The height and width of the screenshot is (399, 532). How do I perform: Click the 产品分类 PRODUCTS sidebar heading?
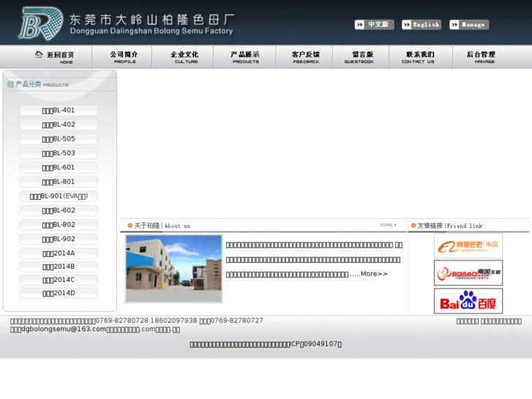(x=42, y=84)
